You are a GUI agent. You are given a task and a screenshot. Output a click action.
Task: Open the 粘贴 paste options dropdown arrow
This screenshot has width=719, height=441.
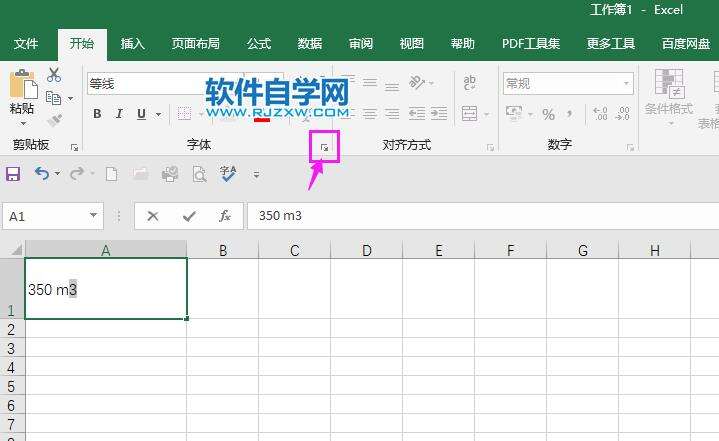(22, 124)
